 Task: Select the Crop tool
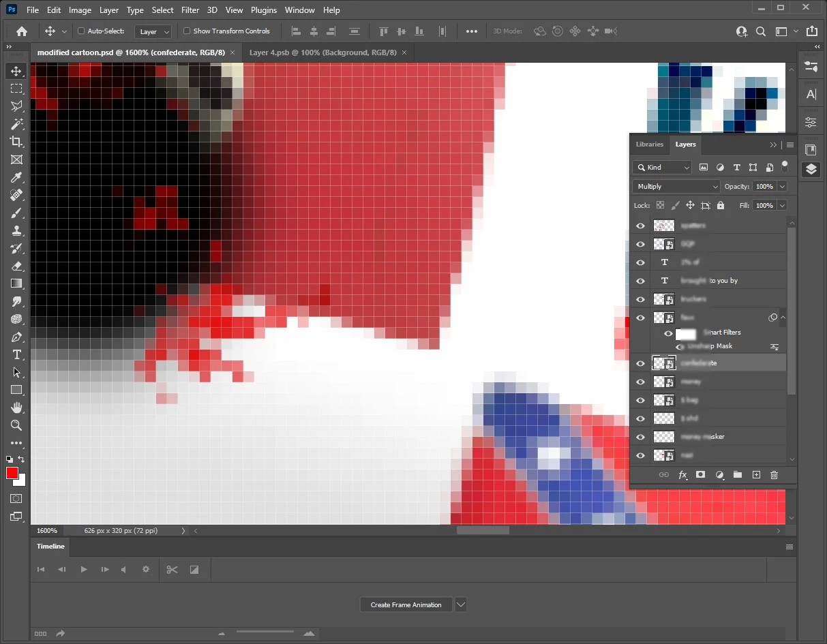(x=16, y=142)
